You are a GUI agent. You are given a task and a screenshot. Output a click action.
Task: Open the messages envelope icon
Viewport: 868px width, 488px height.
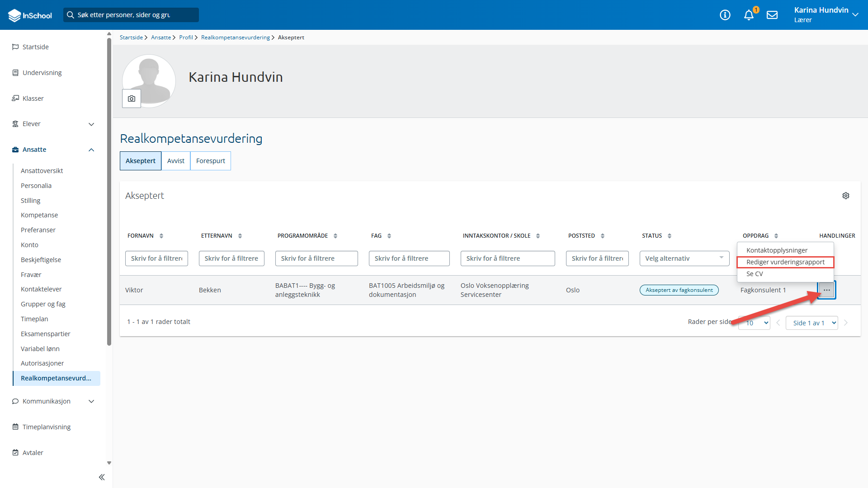click(x=772, y=15)
